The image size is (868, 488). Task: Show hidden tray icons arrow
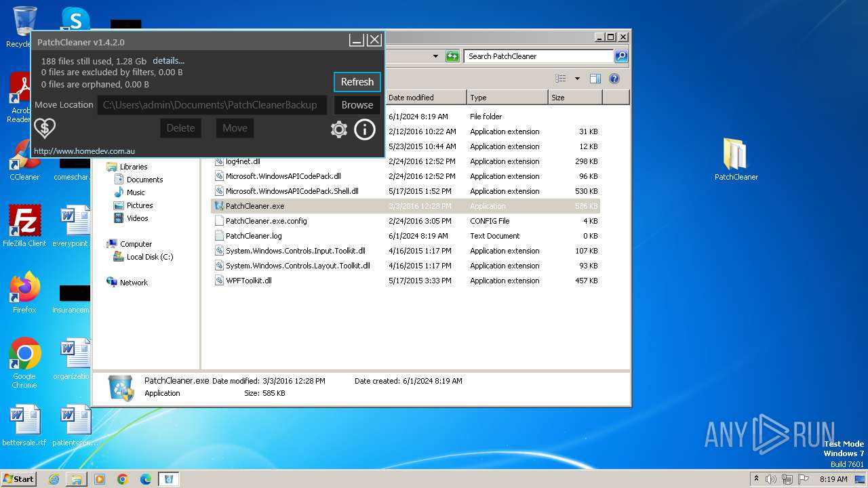point(756,479)
